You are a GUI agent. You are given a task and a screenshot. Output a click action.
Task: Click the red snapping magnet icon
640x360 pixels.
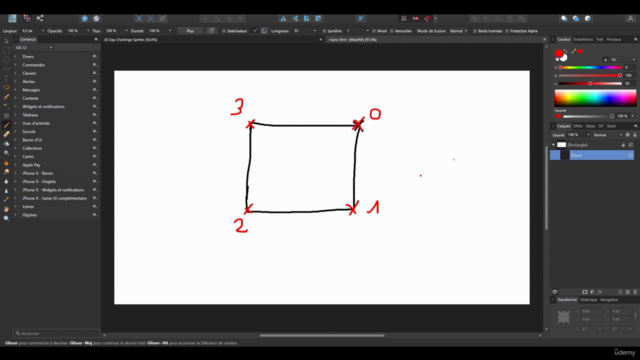(x=427, y=18)
